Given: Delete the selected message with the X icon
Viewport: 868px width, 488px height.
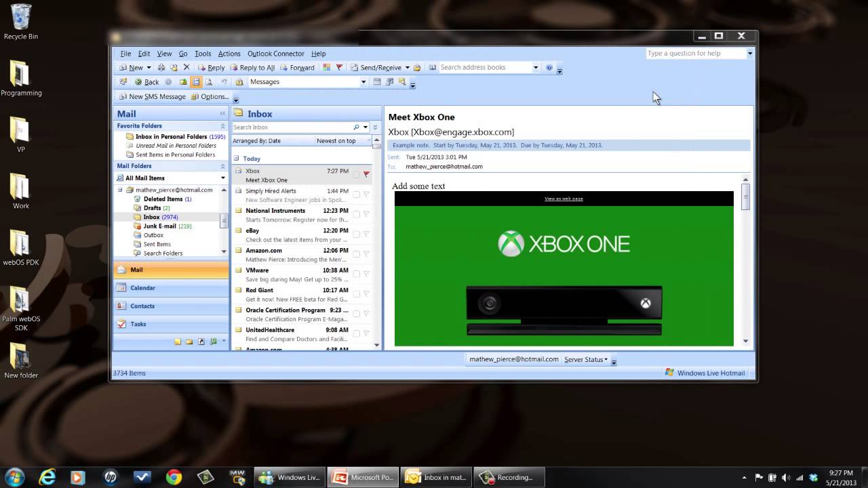Looking at the screenshot, I should [186, 68].
